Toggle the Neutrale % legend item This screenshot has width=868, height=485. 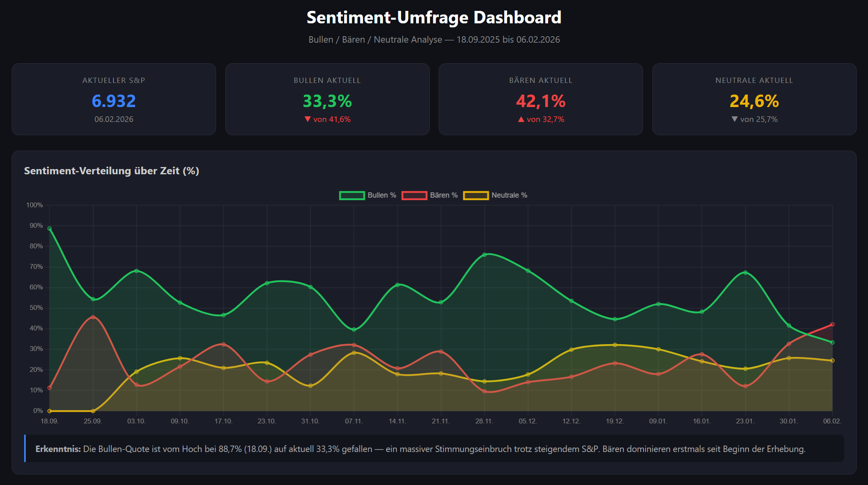(x=509, y=195)
